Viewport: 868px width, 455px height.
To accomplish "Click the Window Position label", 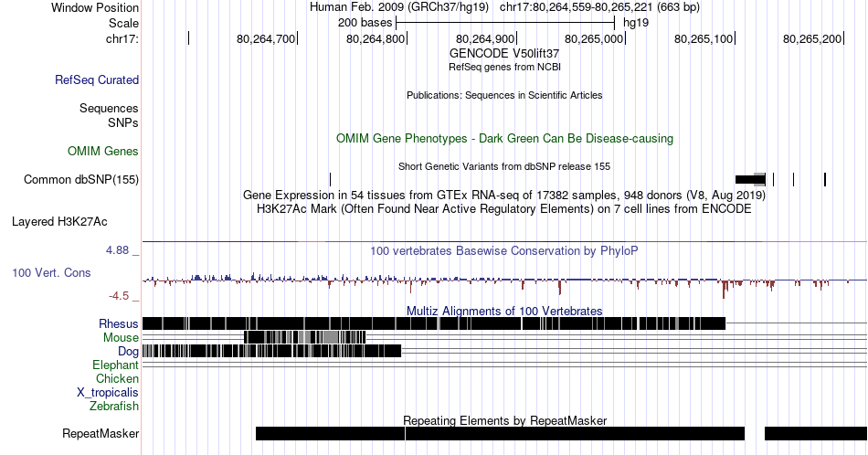I will [x=95, y=7].
